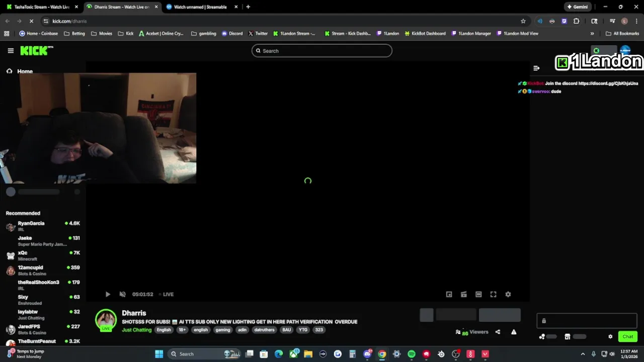Open Discord from the taskbar
644x362 pixels.
click(x=367, y=354)
